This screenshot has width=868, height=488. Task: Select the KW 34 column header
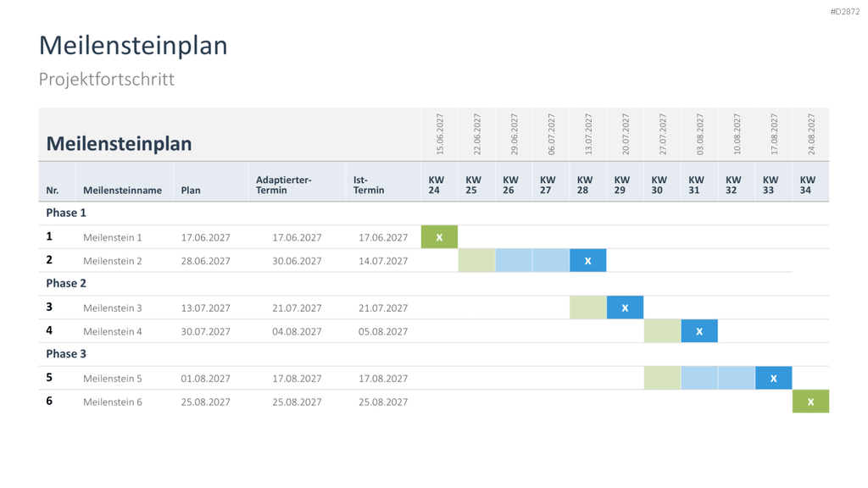808,185
